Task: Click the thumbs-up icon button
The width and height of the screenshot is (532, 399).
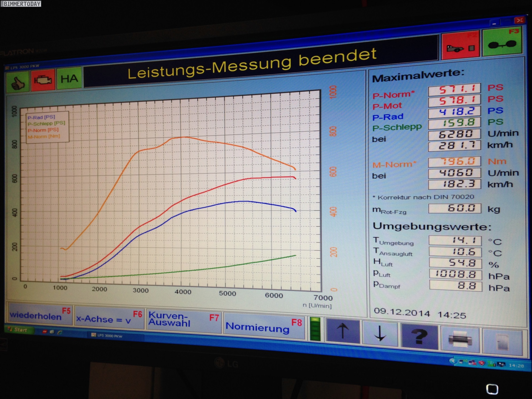Action: tap(17, 82)
